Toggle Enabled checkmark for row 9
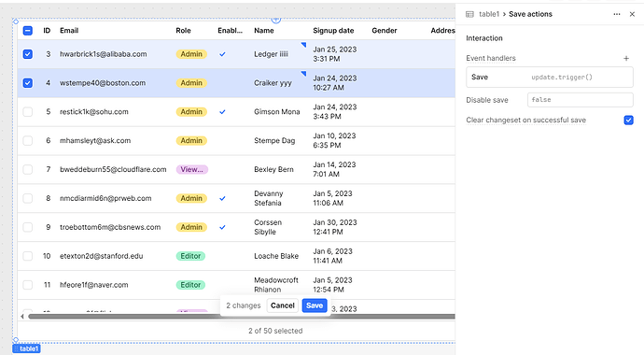This screenshot has height=355, width=644. [x=222, y=227]
